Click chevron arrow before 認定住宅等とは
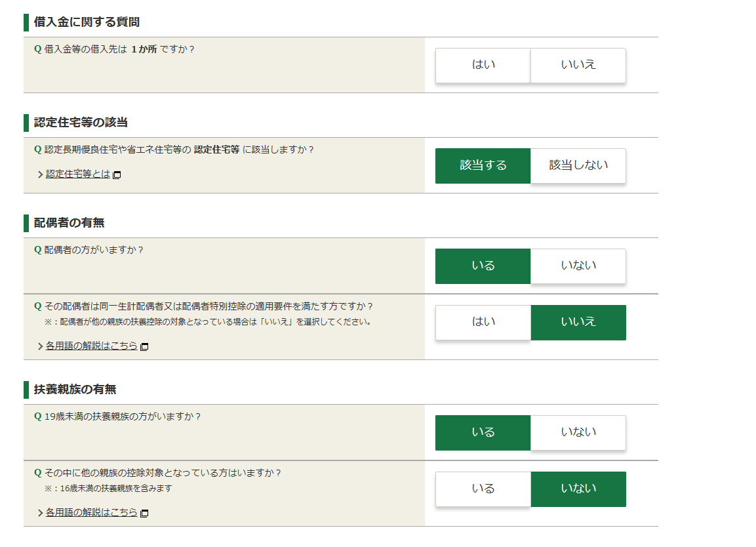 (41, 174)
